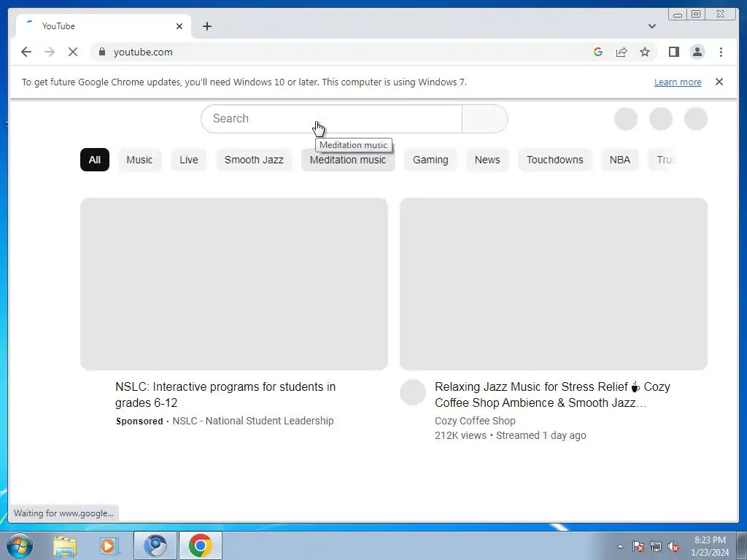Screen dimensions: 747x560
Task: Click the search submit button
Action: pos(485,119)
